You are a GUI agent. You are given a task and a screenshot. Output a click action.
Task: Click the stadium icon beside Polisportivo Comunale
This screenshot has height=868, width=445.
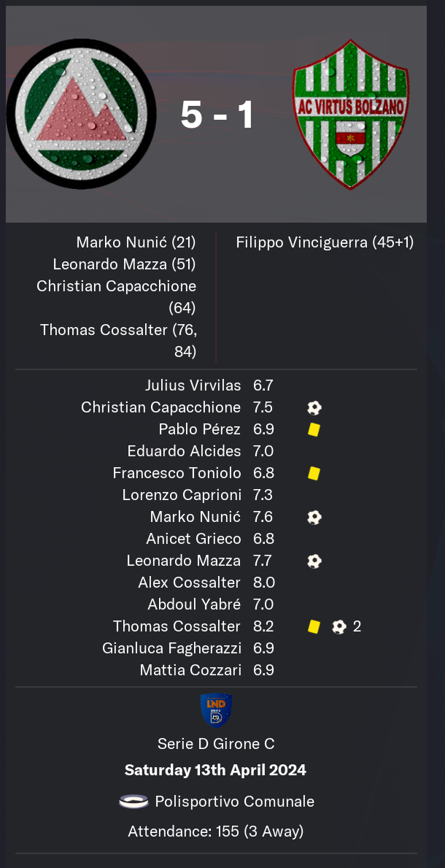[133, 802]
